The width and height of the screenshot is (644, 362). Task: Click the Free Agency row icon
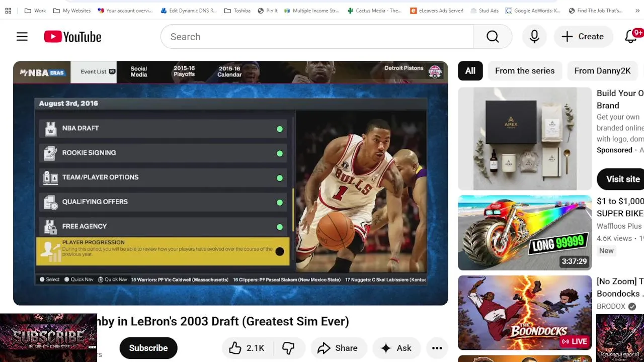coord(50,227)
